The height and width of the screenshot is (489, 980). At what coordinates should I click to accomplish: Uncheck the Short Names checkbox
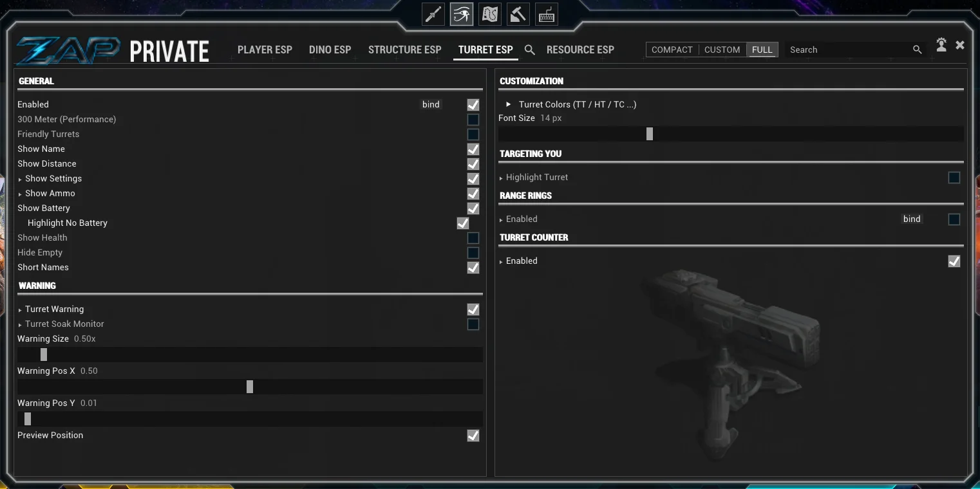473,267
